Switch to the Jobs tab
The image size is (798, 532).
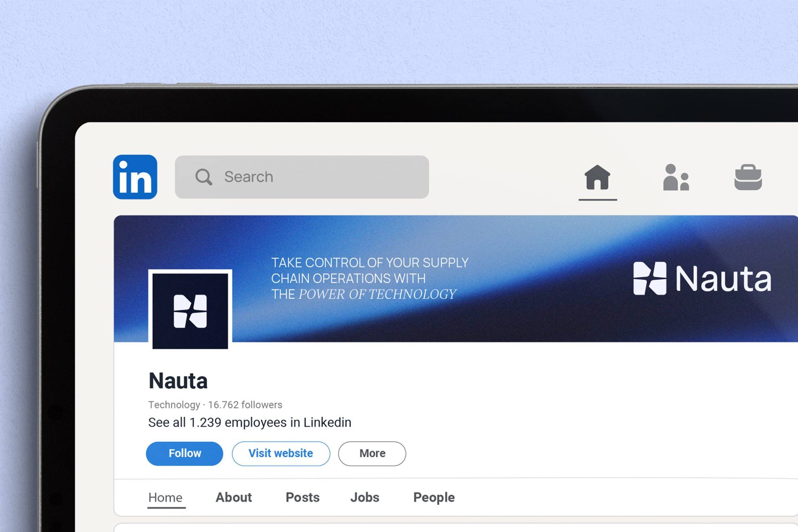365,497
